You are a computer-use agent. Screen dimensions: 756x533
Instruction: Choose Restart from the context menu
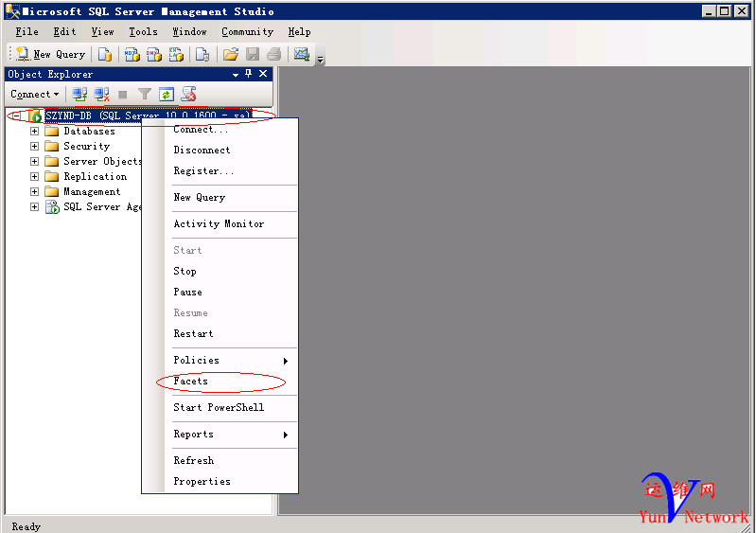click(x=220, y=333)
